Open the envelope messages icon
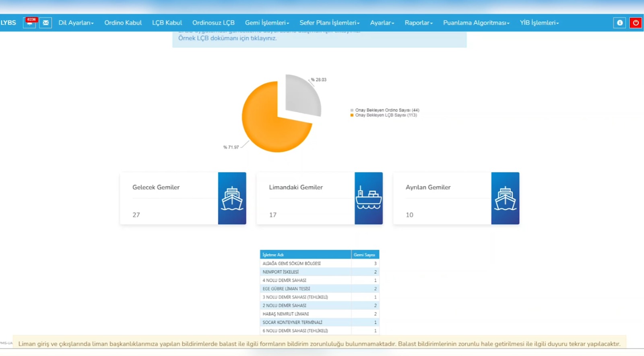This screenshot has height=356, width=644. [x=46, y=23]
